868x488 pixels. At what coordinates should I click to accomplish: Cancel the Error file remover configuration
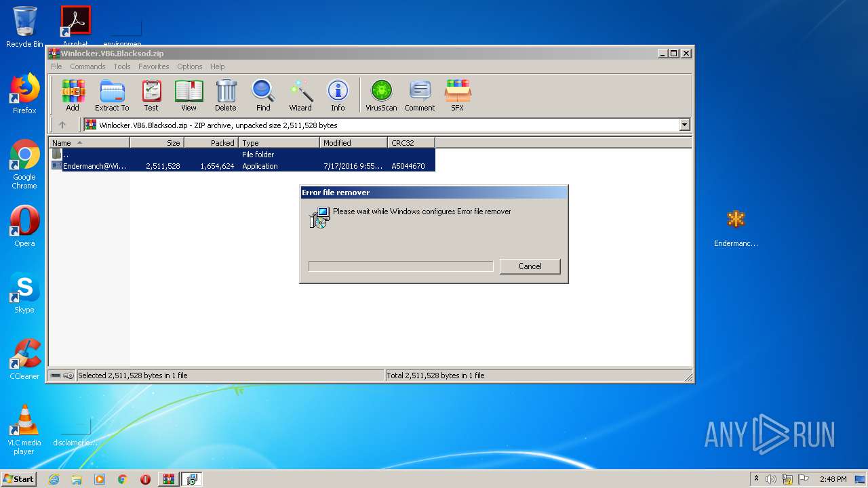coord(530,266)
